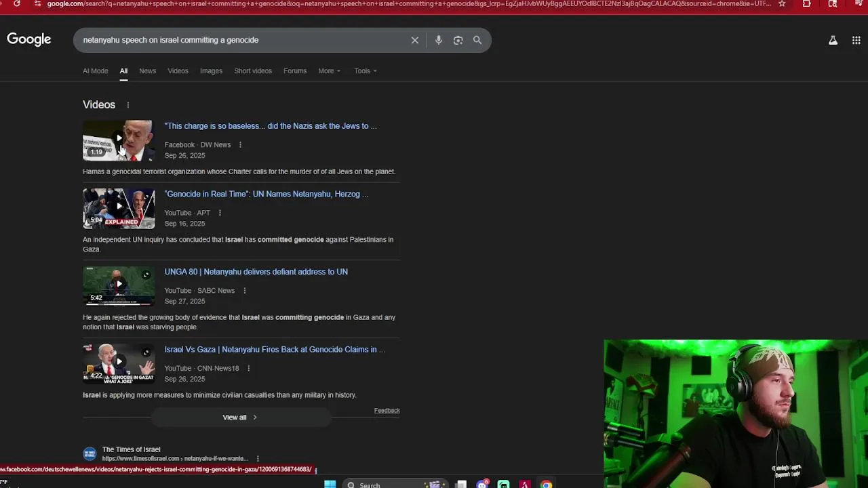Clear the search query with the X
868x488 pixels.
tap(415, 40)
